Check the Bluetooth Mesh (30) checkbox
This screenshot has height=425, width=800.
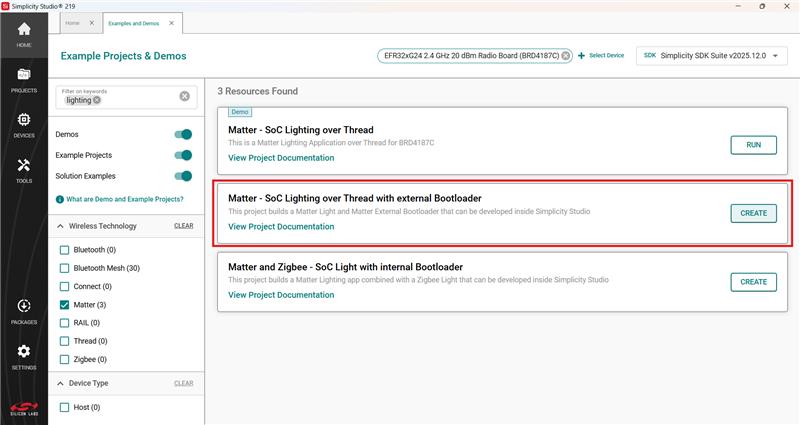click(x=65, y=268)
